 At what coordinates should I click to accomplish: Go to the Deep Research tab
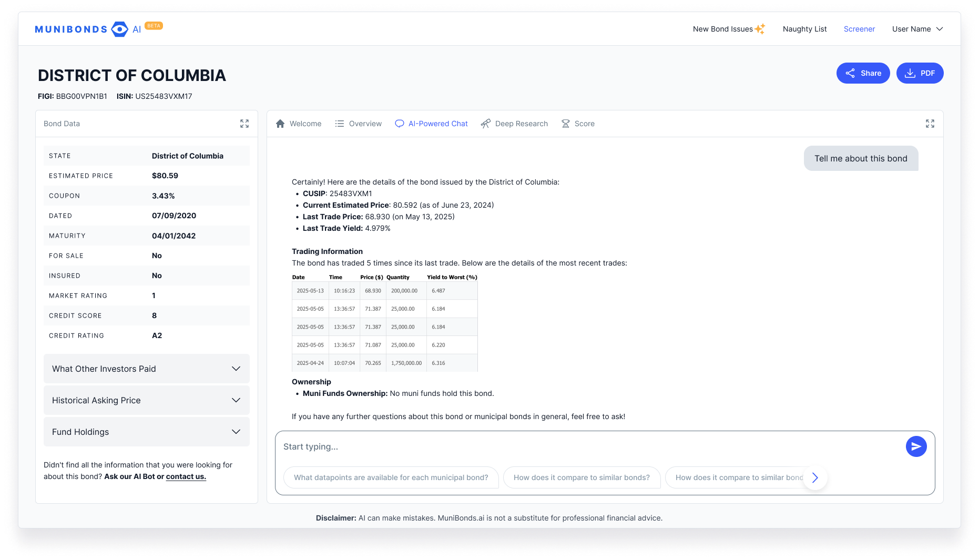pyautogui.click(x=514, y=124)
